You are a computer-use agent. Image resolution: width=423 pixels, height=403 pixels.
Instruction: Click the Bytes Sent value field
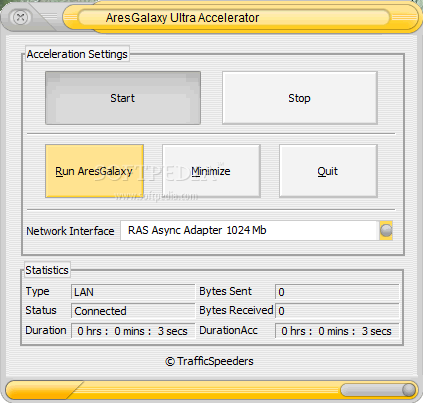pos(337,292)
